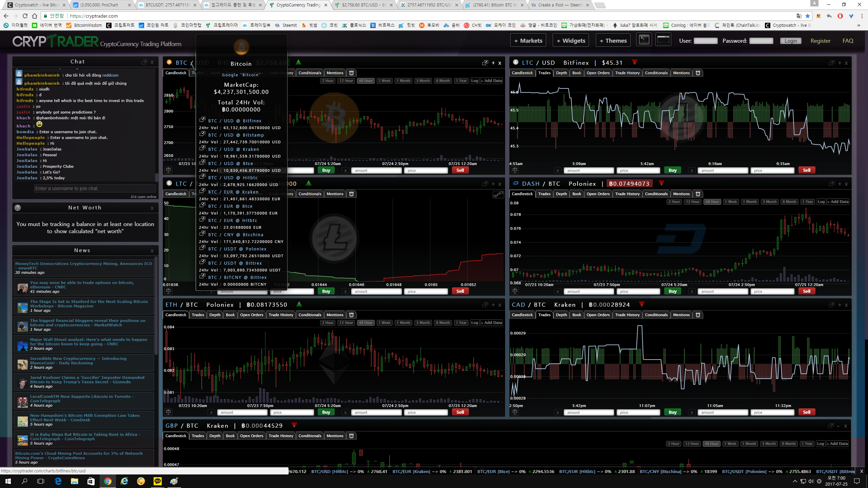Pop out the BTC/USD chart panel
Image resolution: width=868 pixels, height=488 pixels.
click(485, 63)
